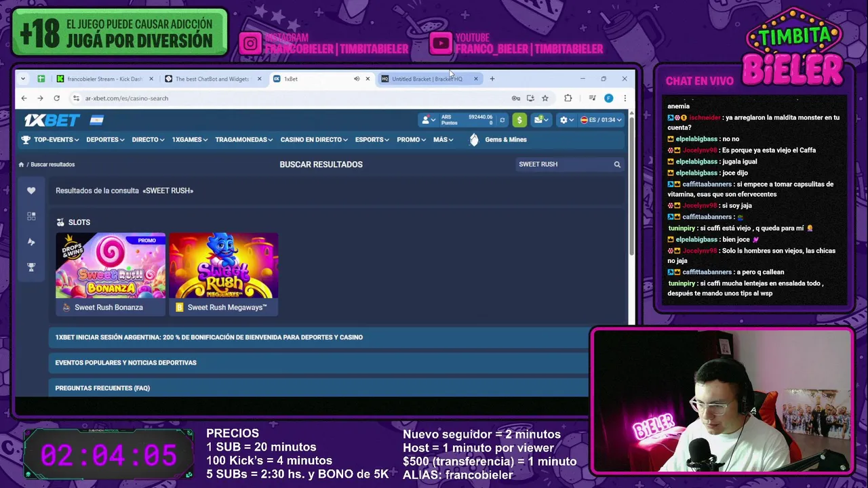
Task: Close the ChatBot and Widgets tab
Action: coord(259,79)
